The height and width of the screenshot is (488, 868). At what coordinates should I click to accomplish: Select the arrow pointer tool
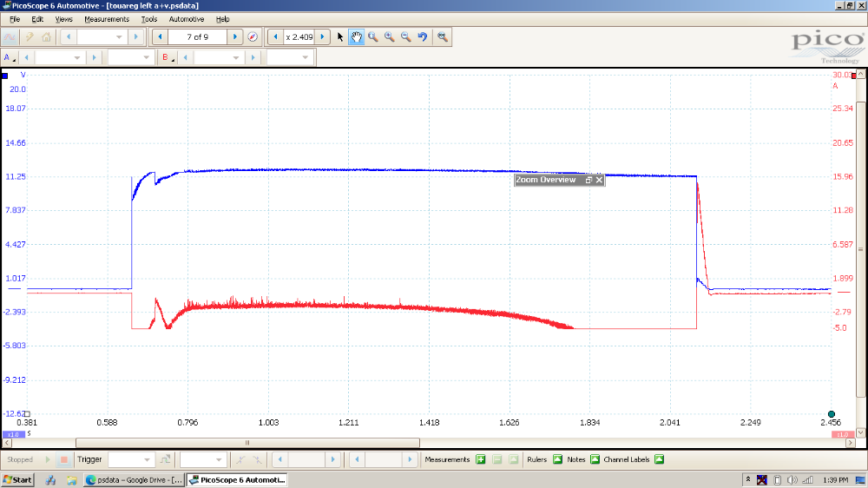(x=340, y=37)
